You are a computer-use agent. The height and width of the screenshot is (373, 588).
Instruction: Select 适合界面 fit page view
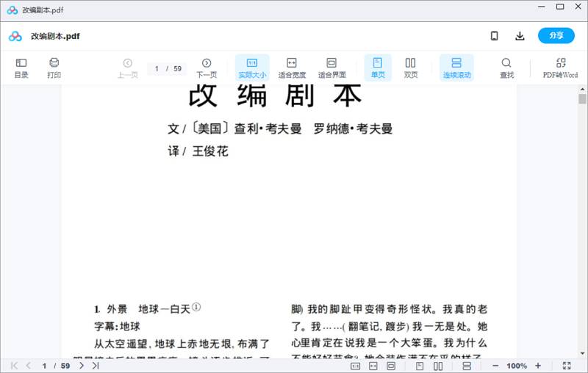(x=331, y=68)
